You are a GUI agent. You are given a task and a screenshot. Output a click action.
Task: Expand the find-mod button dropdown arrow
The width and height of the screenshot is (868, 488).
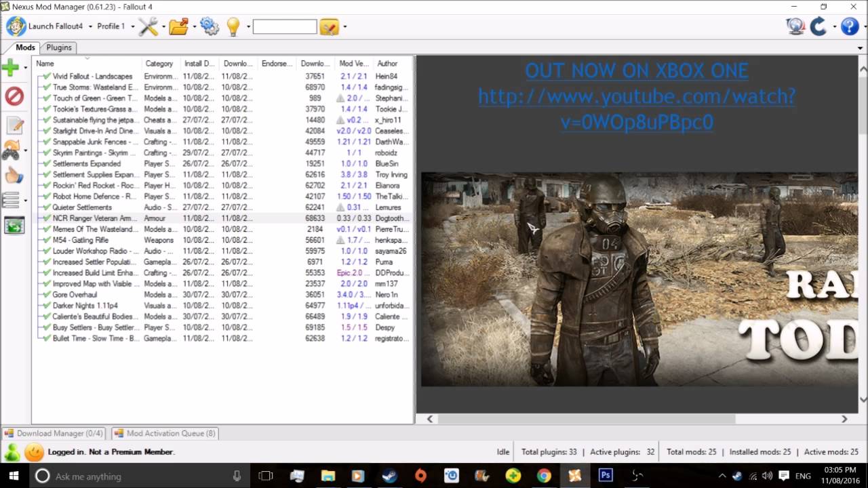tap(344, 27)
